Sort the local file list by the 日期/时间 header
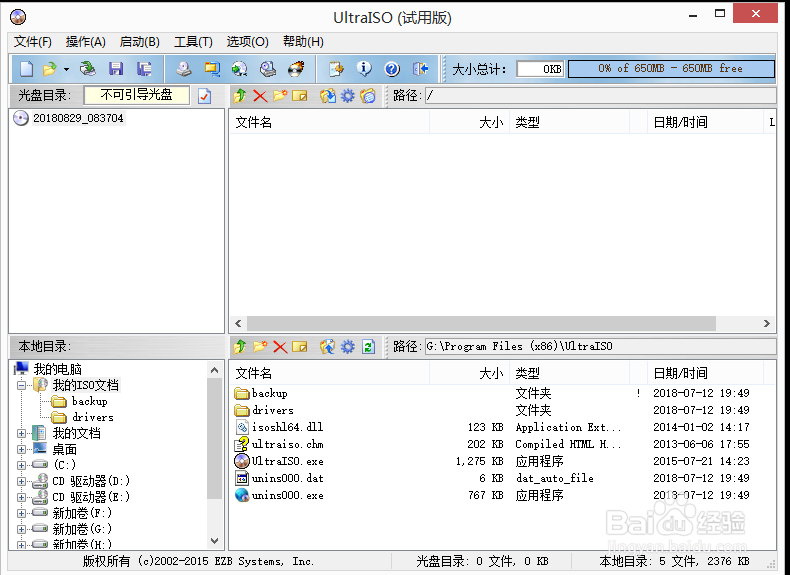 tap(705, 373)
